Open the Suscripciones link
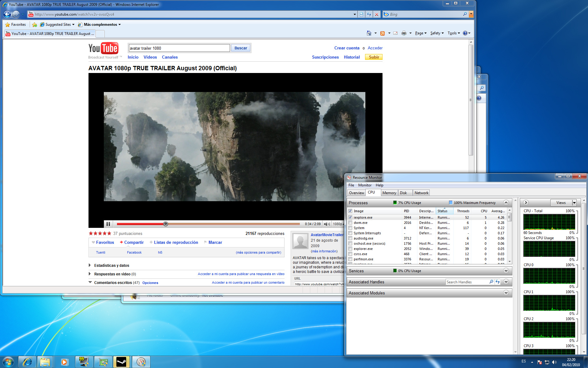The image size is (588, 368). pyautogui.click(x=325, y=57)
